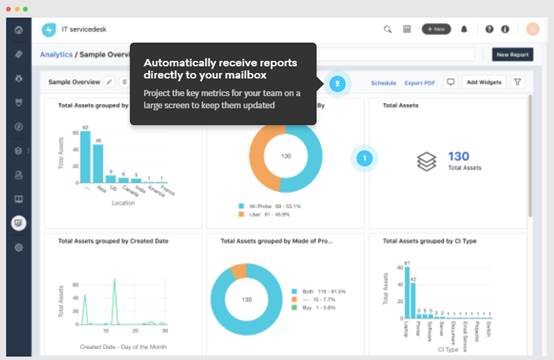Click the New Report button
This screenshot has width=554, height=360.
[512, 54]
